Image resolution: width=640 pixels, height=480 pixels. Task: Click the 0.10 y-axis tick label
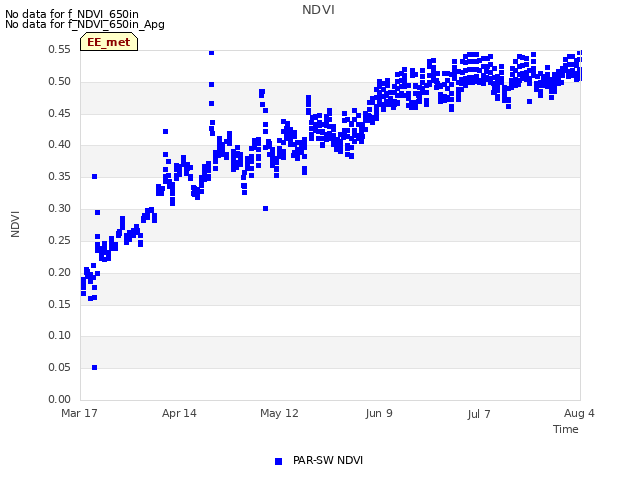pyautogui.click(x=59, y=336)
